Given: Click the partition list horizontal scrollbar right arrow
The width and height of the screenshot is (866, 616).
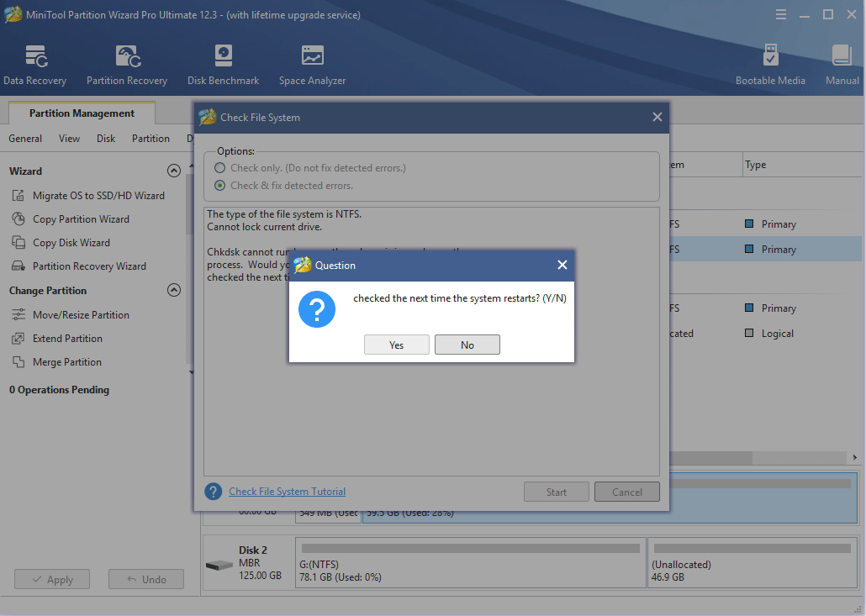Looking at the screenshot, I should [854, 457].
